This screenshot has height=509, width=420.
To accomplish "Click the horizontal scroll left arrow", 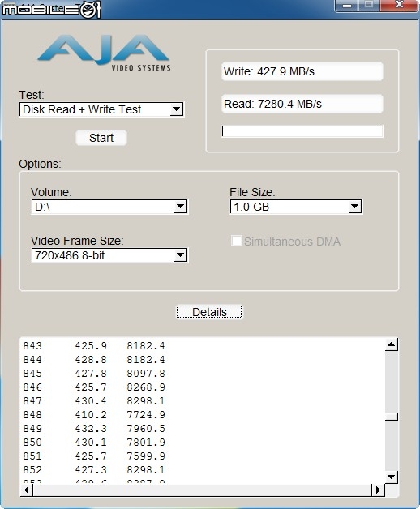I will click(x=27, y=490).
